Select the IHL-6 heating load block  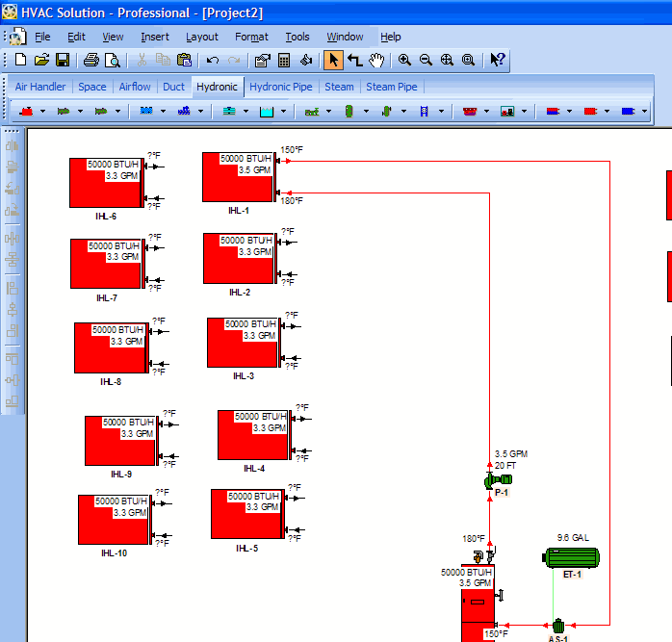pos(106,183)
